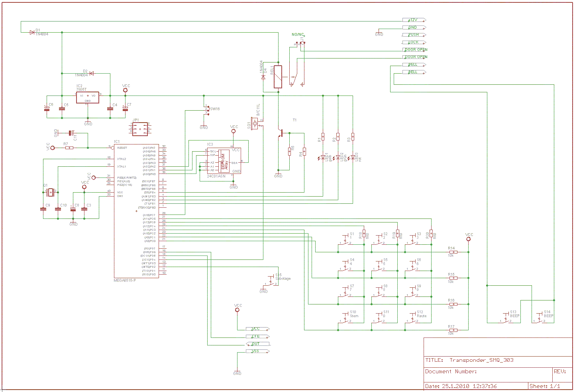Image resolution: width=575 pixels, height=392 pixels.
Task: Select the S10 Stern key switch
Action: (345, 318)
